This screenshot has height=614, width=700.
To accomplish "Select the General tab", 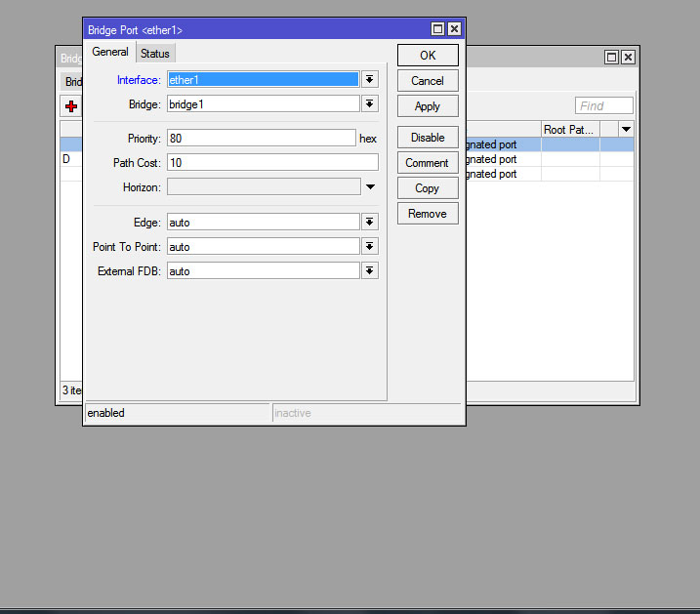I will click(110, 53).
